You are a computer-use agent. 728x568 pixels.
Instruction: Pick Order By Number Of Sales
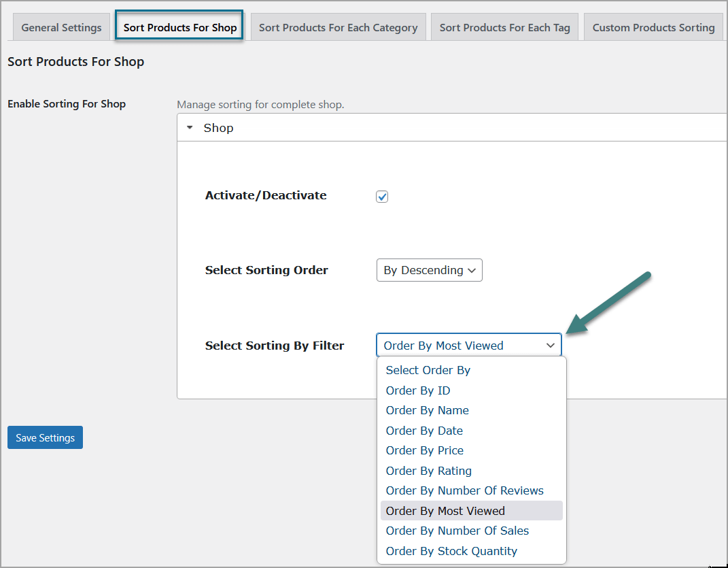pyautogui.click(x=457, y=531)
